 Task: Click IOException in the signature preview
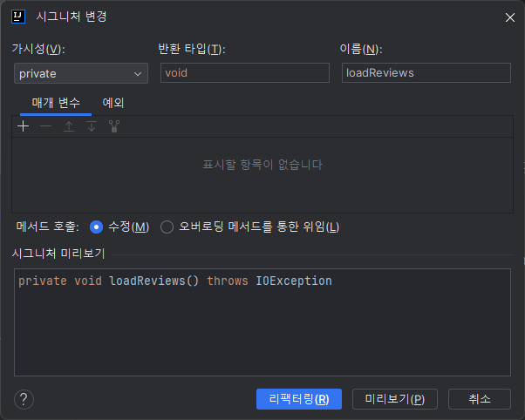[294, 281]
